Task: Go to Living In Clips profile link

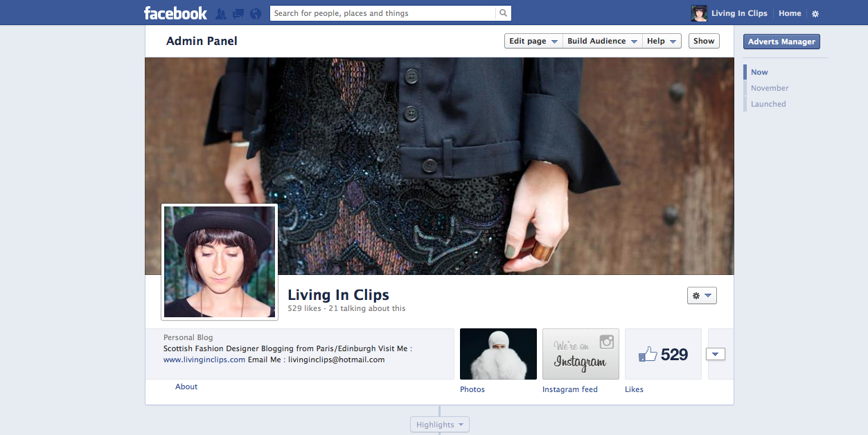Action: (x=739, y=13)
